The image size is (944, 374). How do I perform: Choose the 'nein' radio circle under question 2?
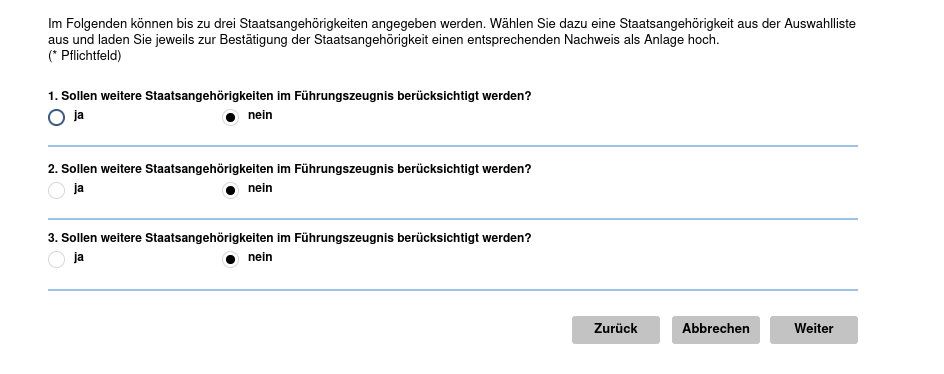coord(231,191)
